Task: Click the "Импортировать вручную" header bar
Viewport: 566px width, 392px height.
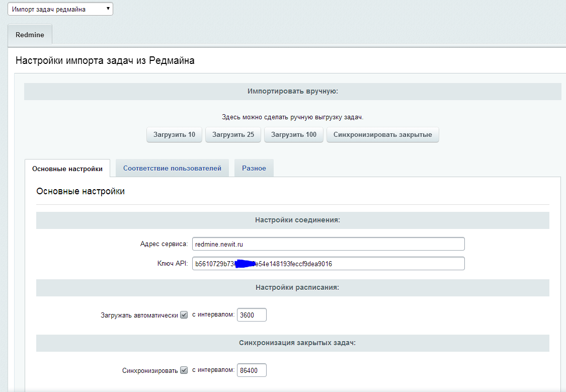Action: tap(292, 91)
